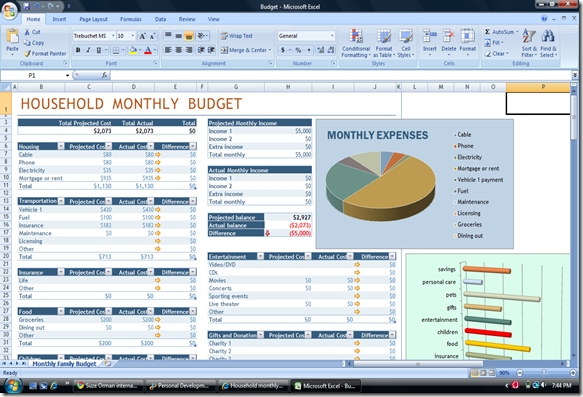Click the Fill Color paint bucket
This screenshot has height=397, width=583.
133,50
